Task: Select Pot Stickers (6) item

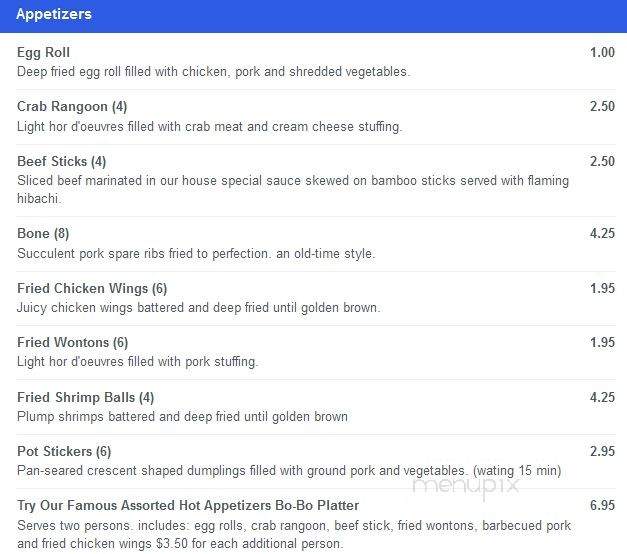Action: point(64,452)
